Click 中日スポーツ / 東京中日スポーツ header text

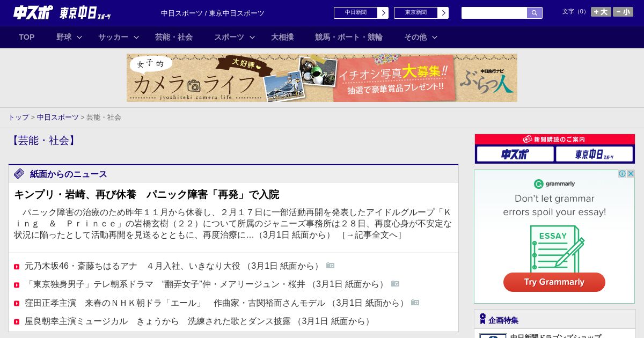coord(213,13)
